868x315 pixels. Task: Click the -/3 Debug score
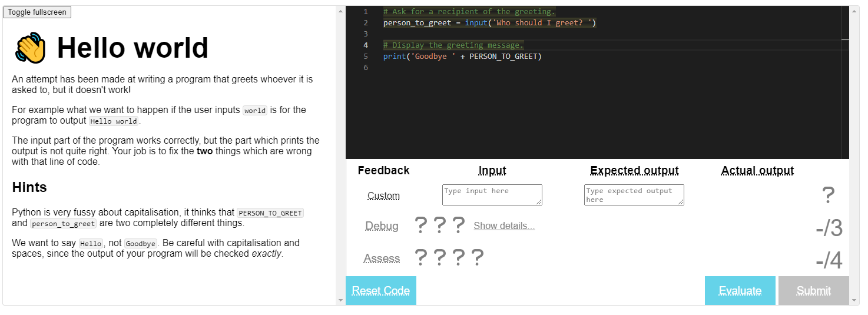click(829, 228)
